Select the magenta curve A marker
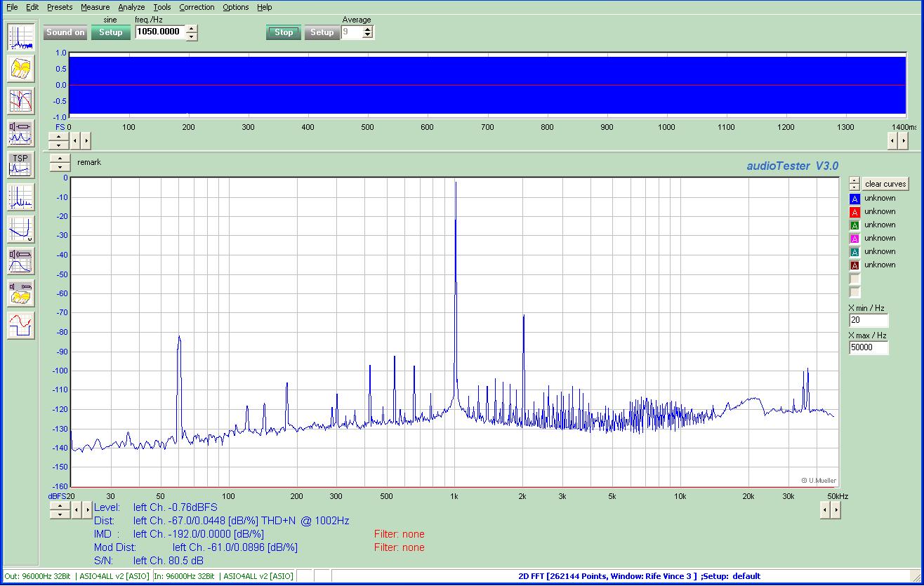The image size is (924, 586). [x=854, y=239]
